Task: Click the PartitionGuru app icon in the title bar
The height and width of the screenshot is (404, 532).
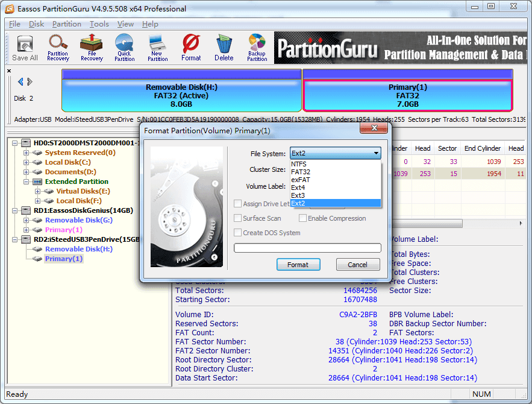Action: tap(10, 8)
